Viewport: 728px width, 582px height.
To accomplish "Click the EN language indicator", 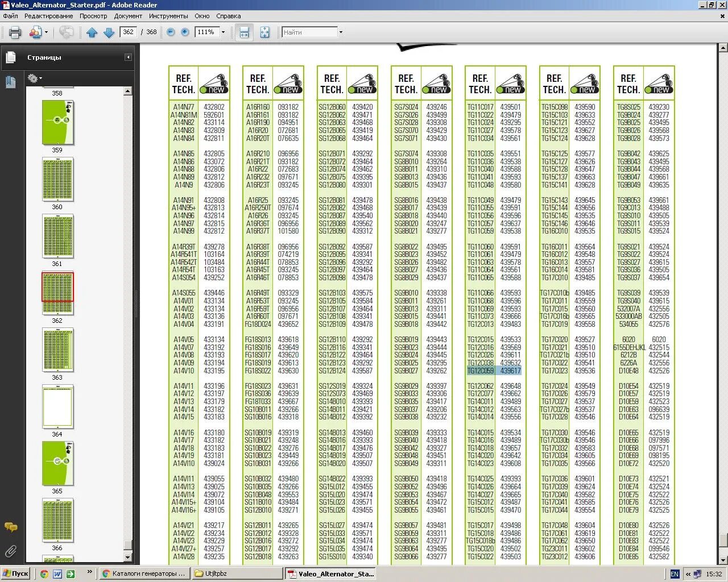I will pos(675,574).
